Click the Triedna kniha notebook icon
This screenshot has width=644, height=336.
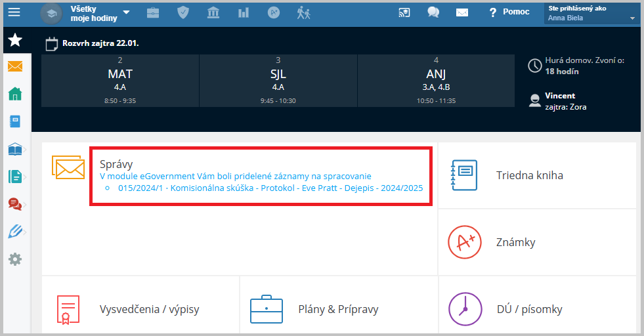465,175
